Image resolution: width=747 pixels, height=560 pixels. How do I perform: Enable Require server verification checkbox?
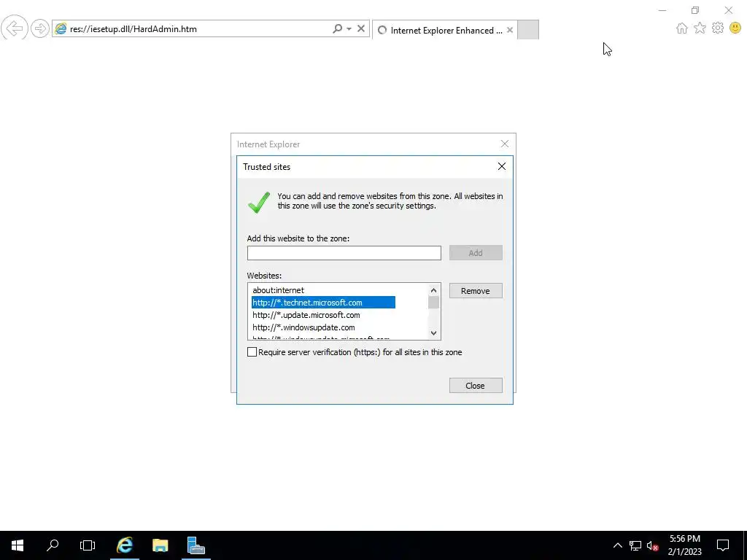pyautogui.click(x=252, y=352)
